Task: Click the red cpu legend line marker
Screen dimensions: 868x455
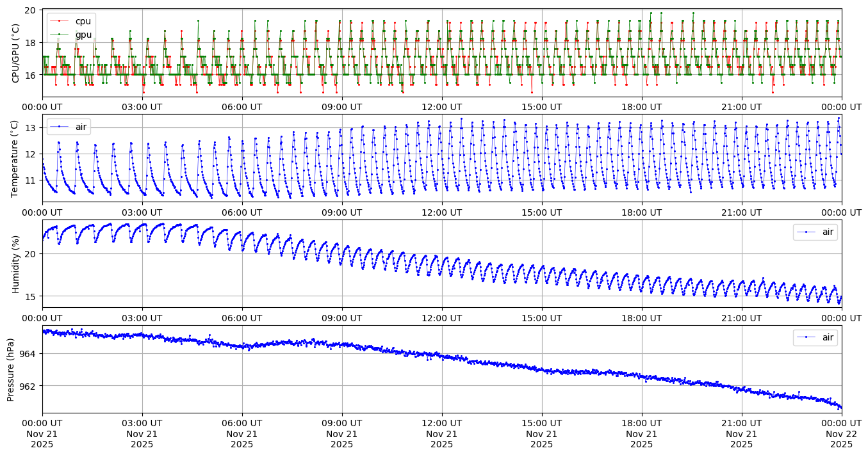Action: (x=60, y=21)
